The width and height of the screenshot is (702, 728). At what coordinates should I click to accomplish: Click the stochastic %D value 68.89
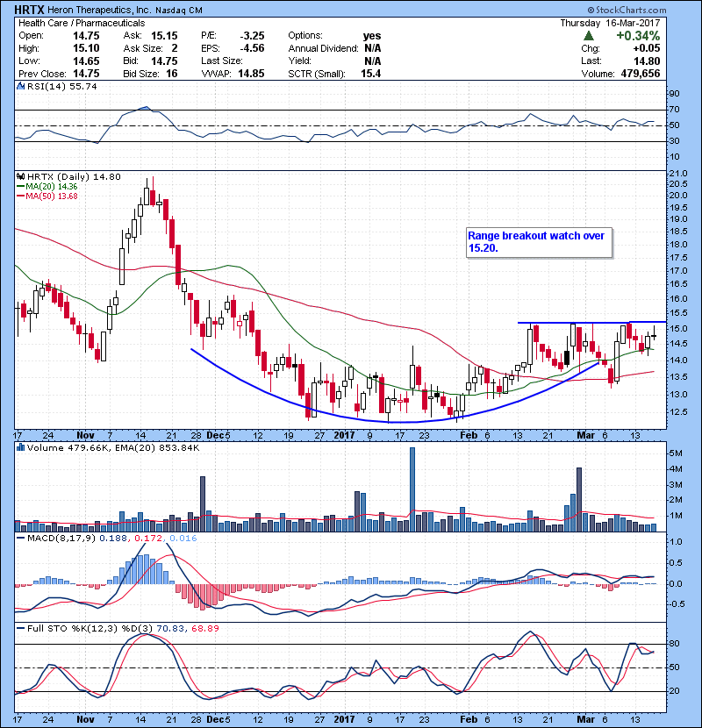click(x=204, y=628)
